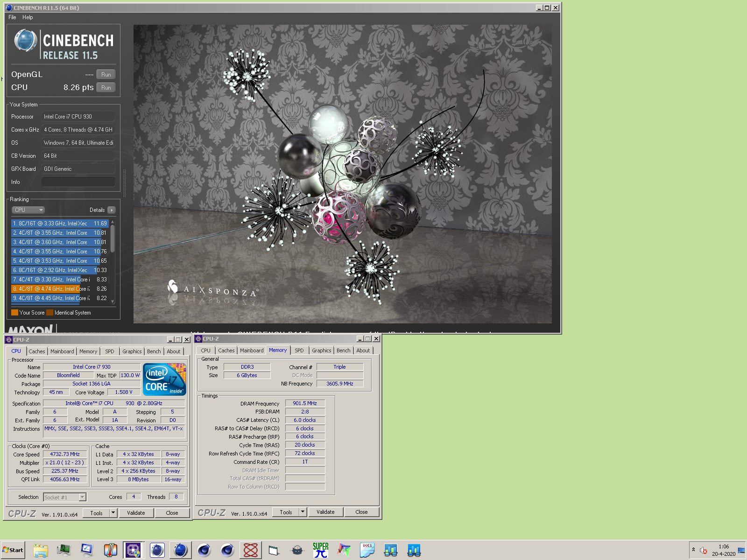Click Close button in right CPU-Z window
The height and width of the screenshot is (560, 747).
[361, 512]
